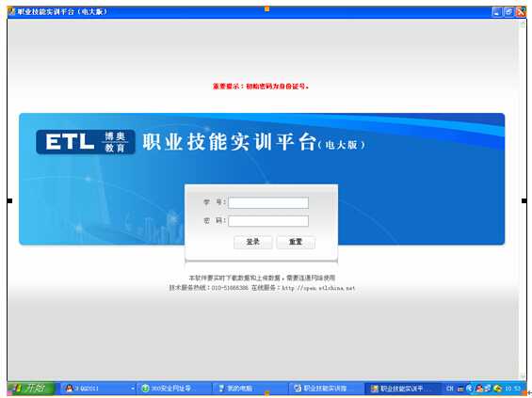This screenshot has width=532, height=398.
Task: Click the 登录 login button
Action: (252, 242)
